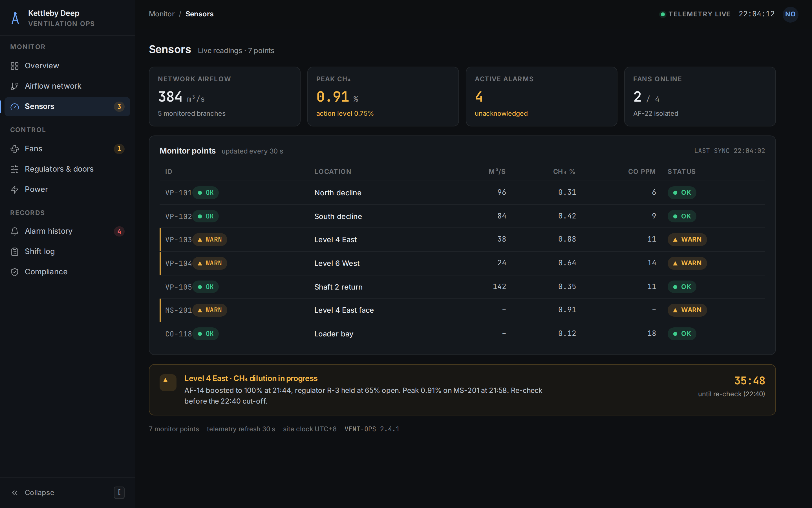The width and height of the screenshot is (812, 508).
Task: Click the Shaft 2 return row
Action: click(462, 287)
